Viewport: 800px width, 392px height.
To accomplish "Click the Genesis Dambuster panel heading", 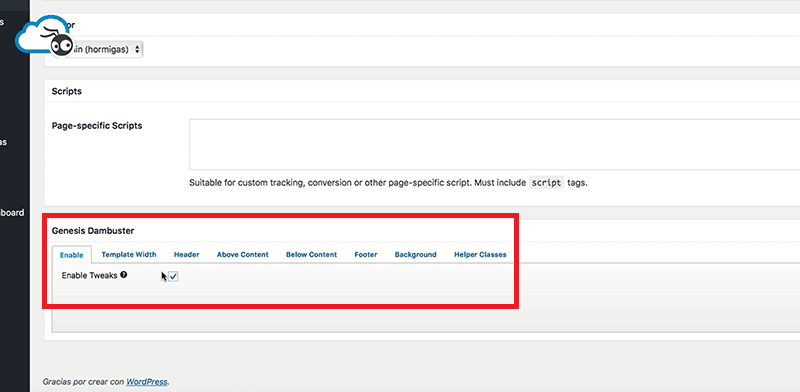I will (x=93, y=231).
